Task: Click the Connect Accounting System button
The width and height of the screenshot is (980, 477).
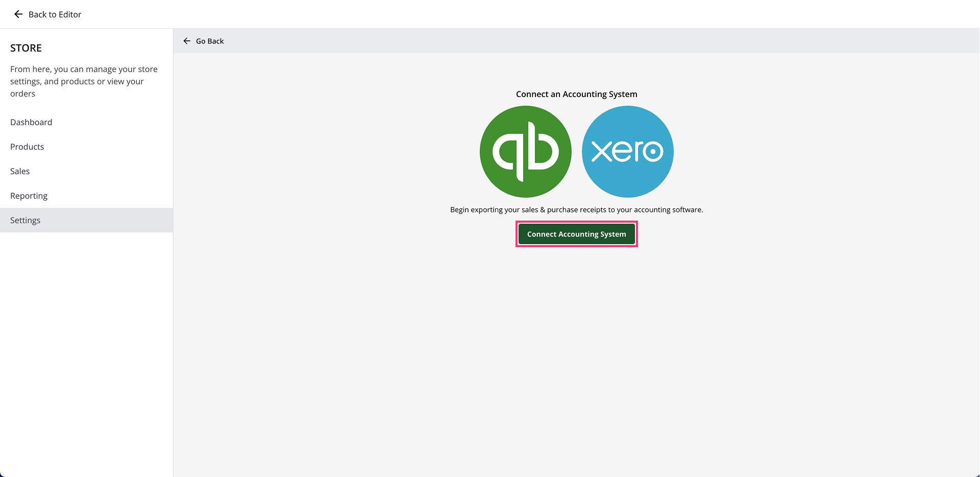Action: point(577,234)
